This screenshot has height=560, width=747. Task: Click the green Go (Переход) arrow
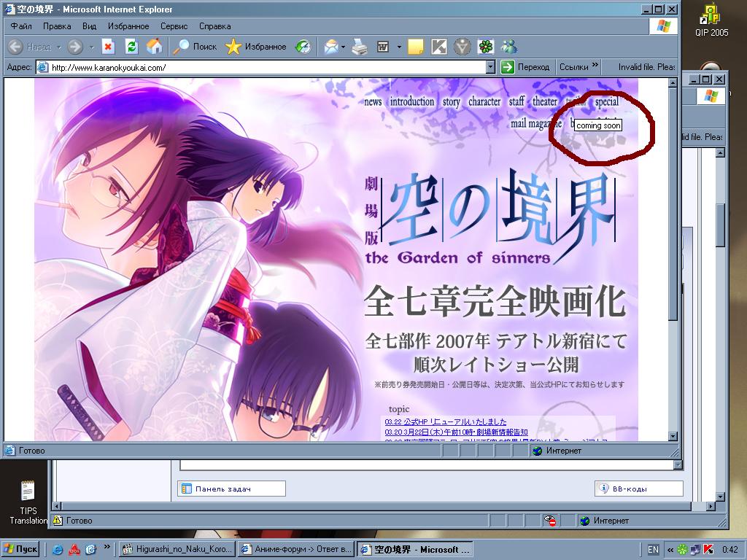[508, 67]
